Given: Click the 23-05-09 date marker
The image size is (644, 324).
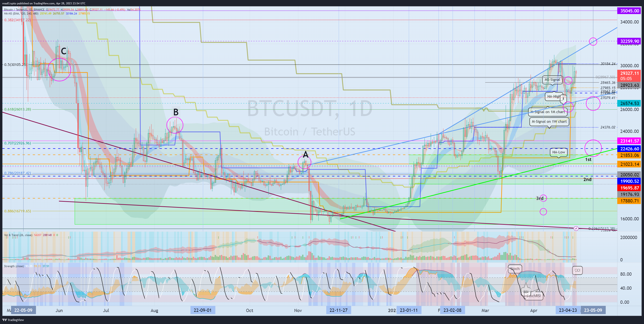Looking at the screenshot, I should click(x=593, y=310).
